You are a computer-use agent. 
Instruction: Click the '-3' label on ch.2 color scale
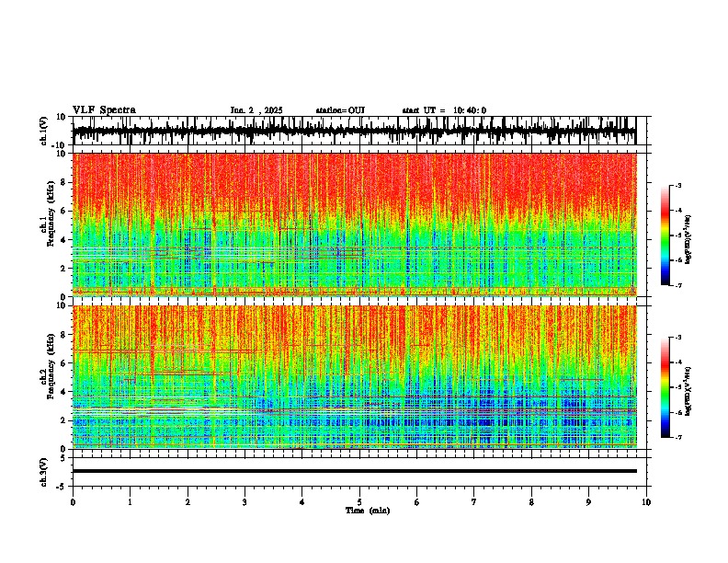678,338
